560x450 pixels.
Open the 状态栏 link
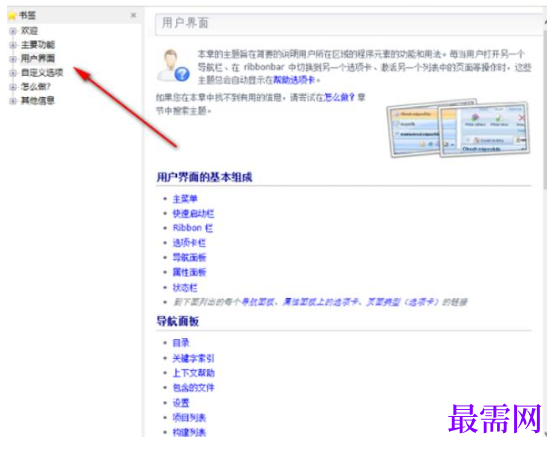[x=185, y=288]
